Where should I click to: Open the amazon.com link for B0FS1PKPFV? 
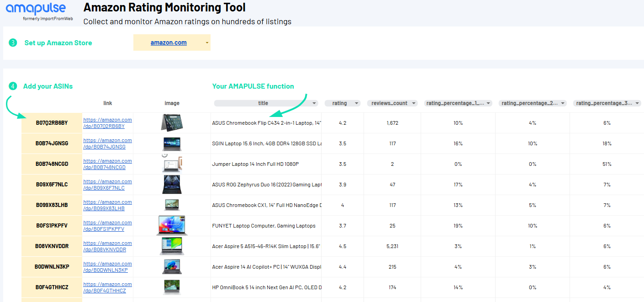107,226
